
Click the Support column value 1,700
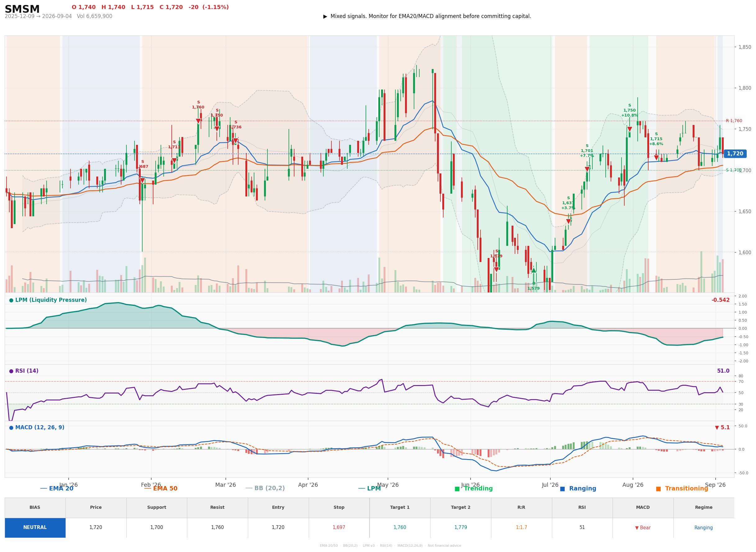(x=157, y=528)
